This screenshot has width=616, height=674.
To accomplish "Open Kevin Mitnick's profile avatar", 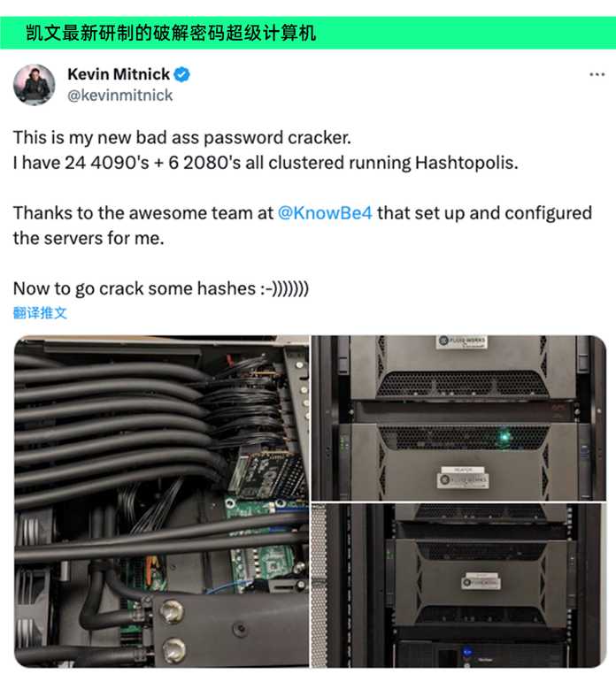I will (x=35, y=85).
